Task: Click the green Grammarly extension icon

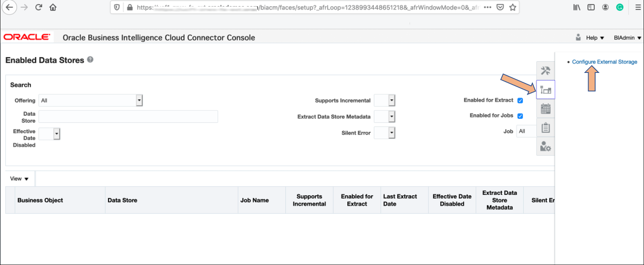Action: pyautogui.click(x=620, y=7)
